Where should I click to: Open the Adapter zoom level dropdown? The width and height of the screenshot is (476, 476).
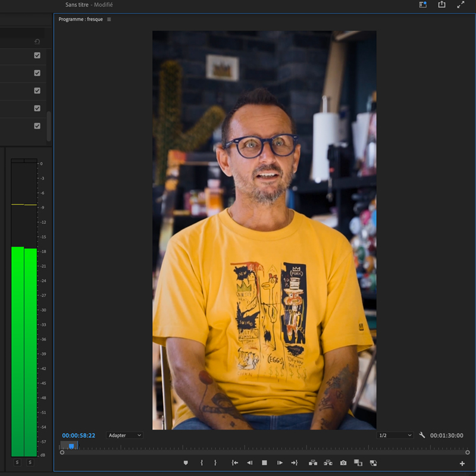pyautogui.click(x=125, y=436)
